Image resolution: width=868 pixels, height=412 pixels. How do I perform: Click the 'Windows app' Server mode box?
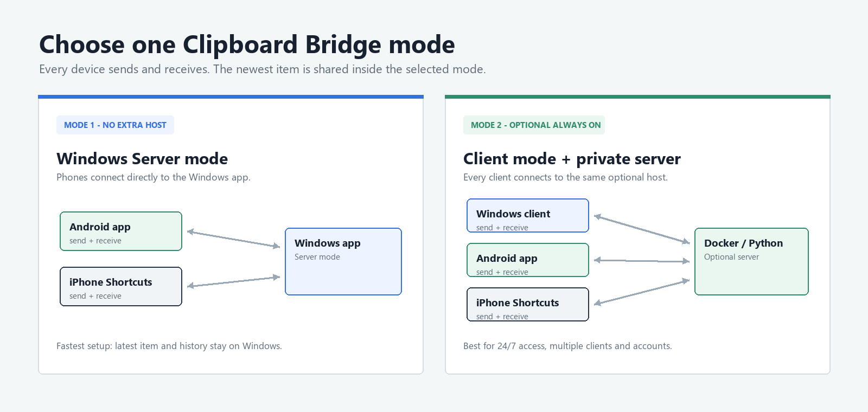coord(343,262)
